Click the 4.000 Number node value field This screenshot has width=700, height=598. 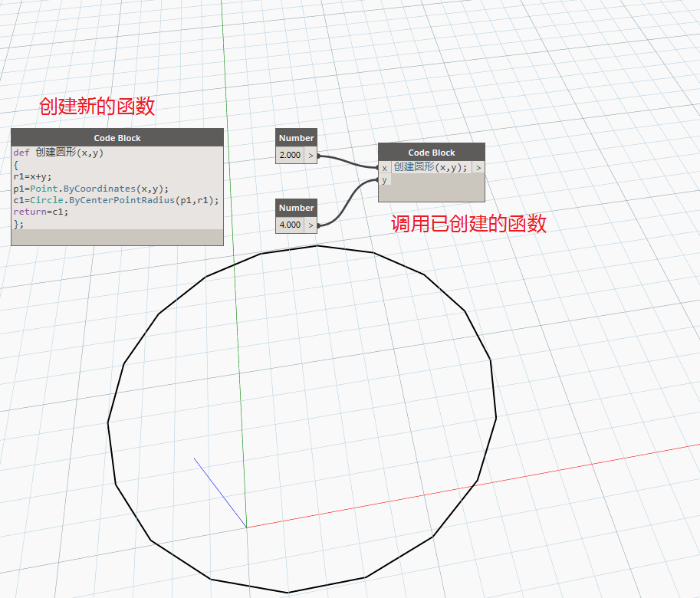tap(290, 225)
